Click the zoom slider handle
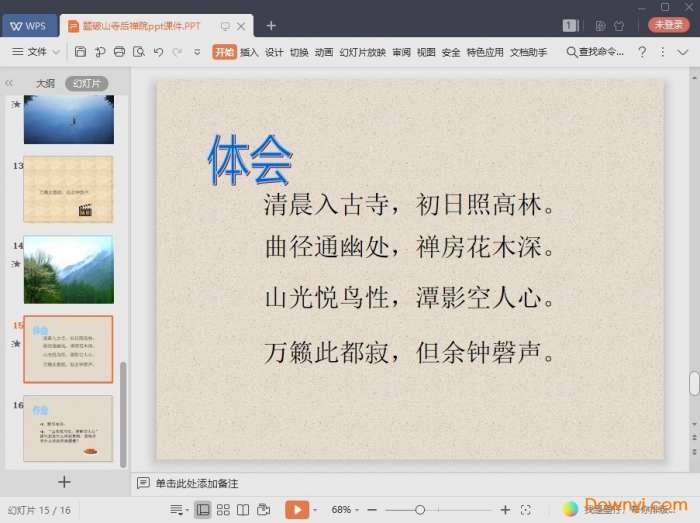This screenshot has width=700, height=523. point(420,510)
